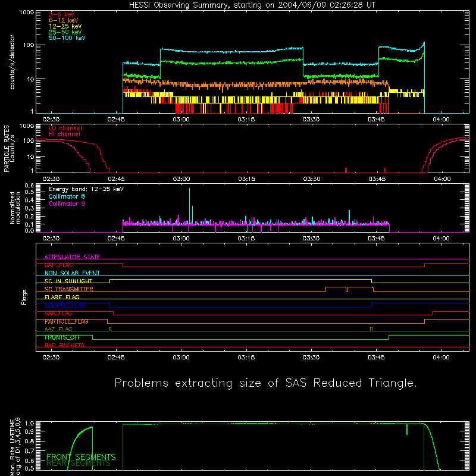Click the 100 y-axis value on the particle rates panel
This screenshot has width=476, height=476.
(29, 140)
